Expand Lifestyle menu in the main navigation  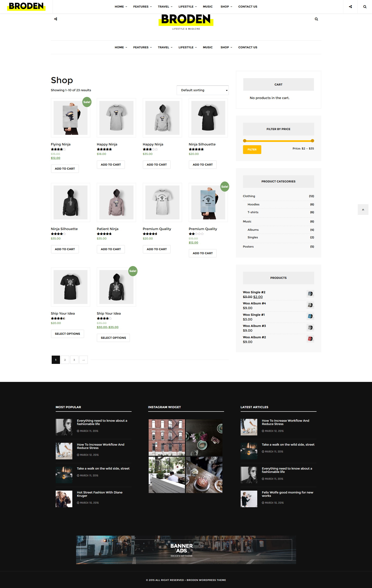[188, 47]
